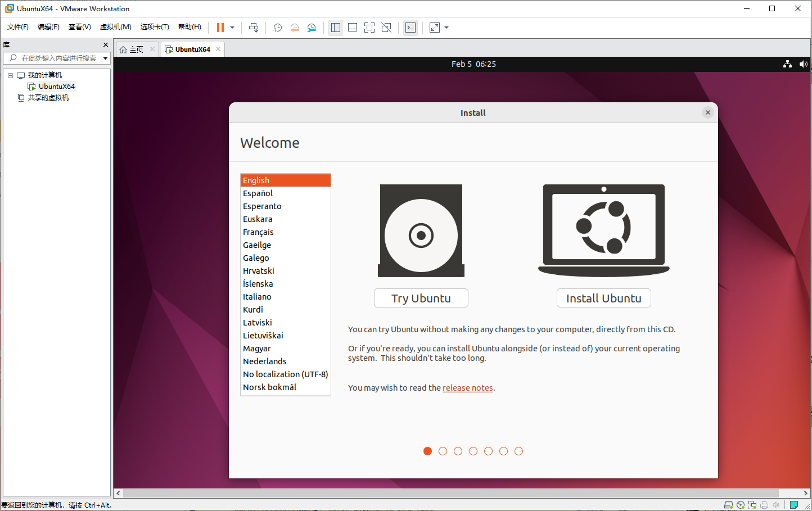Switch to the UbuntuX64 tab
Image resolution: width=812 pixels, height=511 pixels.
(192, 49)
